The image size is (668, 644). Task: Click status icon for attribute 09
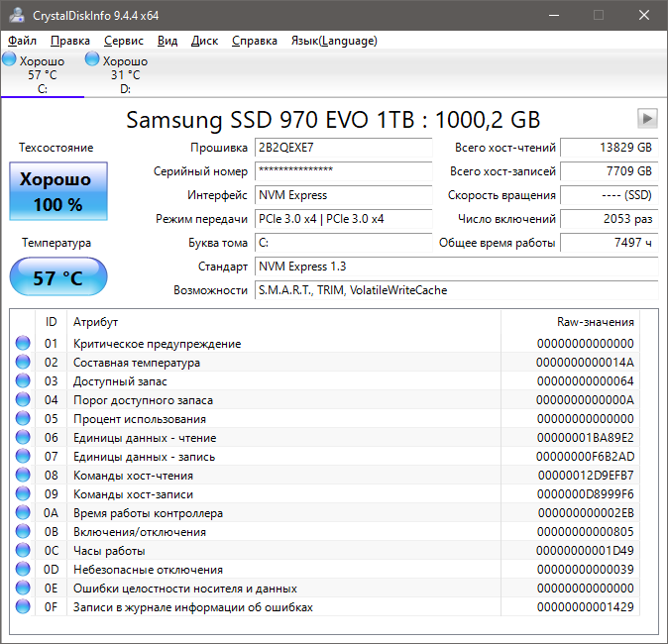23,494
